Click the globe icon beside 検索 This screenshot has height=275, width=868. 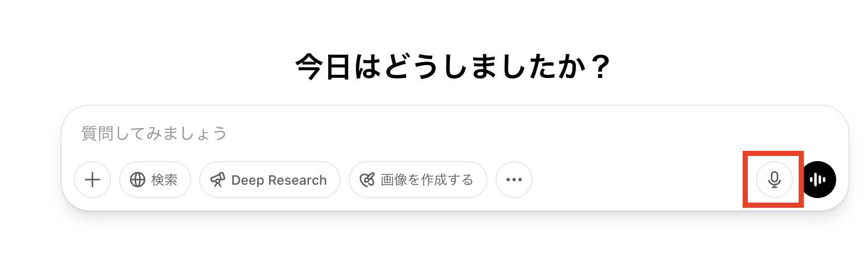point(138,180)
